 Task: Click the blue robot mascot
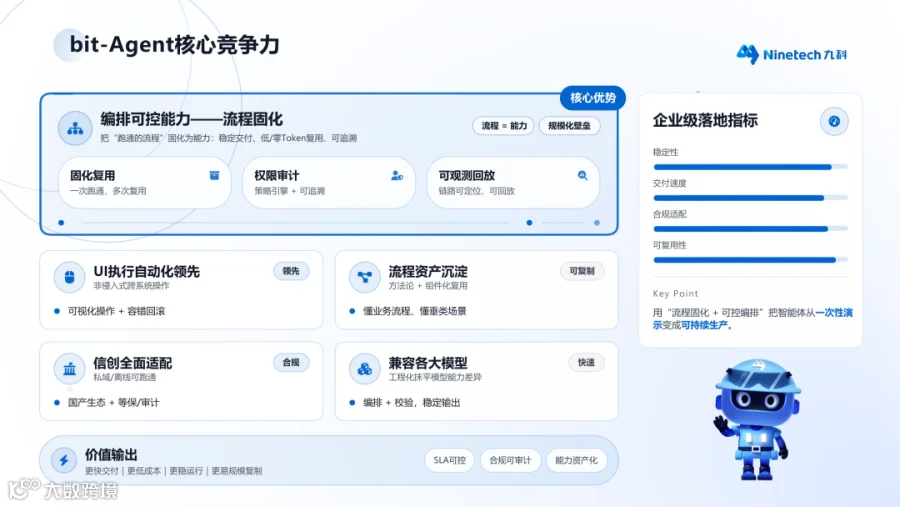757,419
